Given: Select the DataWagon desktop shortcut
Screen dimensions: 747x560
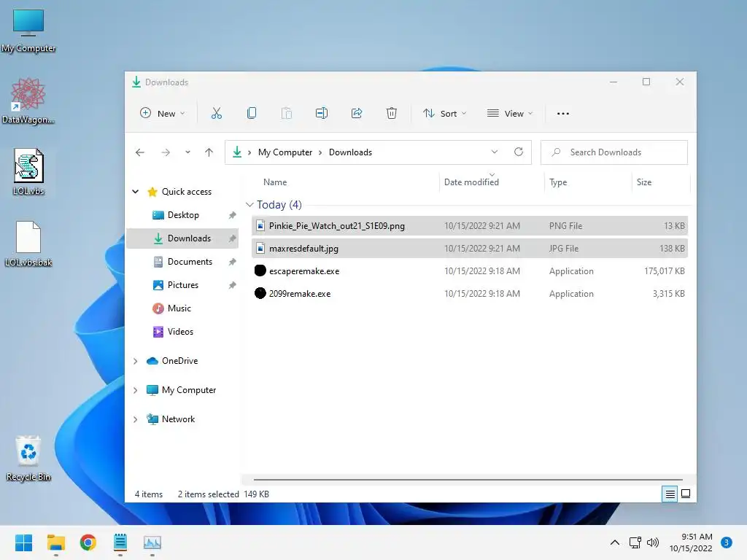Looking at the screenshot, I should tap(28, 101).
